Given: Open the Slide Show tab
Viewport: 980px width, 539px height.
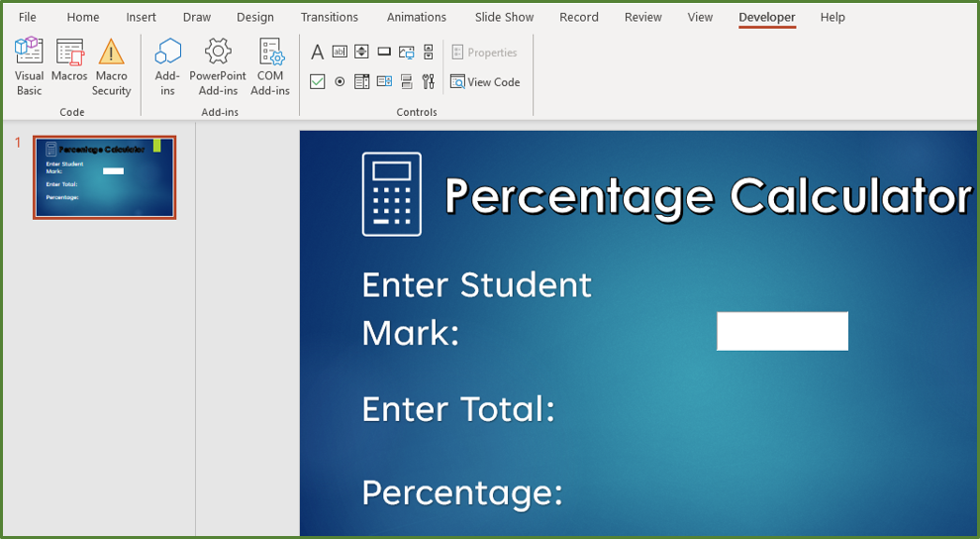Looking at the screenshot, I should click(x=505, y=17).
